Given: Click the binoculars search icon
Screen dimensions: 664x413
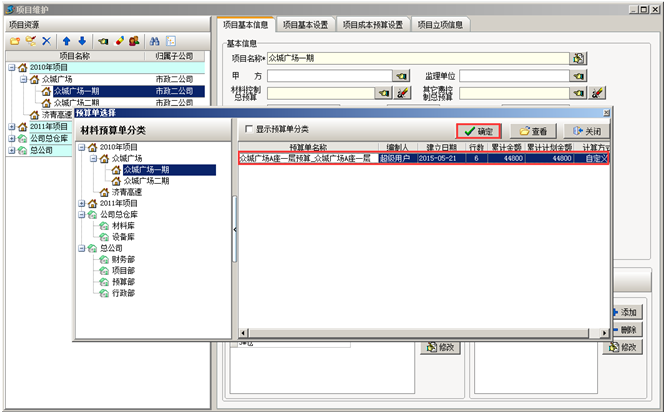Looking at the screenshot, I should click(155, 41).
